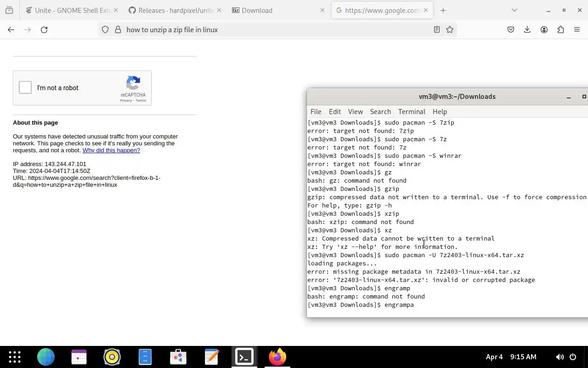The height and width of the screenshot is (368, 588).
Task: Click the terminal title vm3@vm3:~/Downloads
Action: click(457, 97)
